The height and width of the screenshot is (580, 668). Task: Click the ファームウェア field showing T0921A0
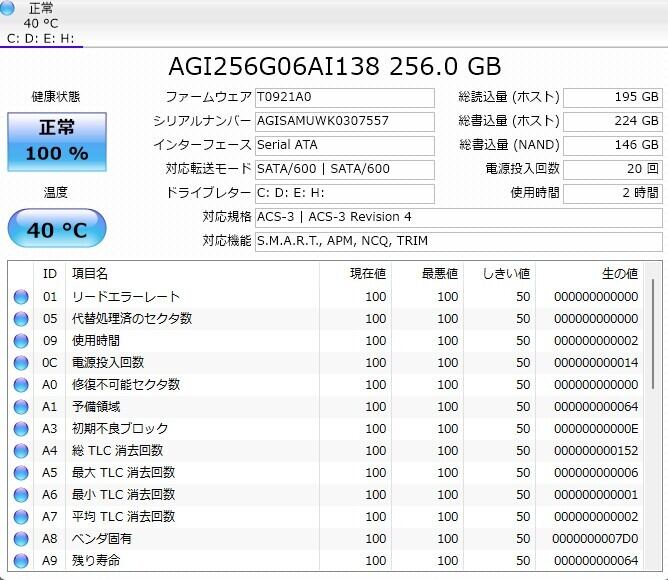pyautogui.click(x=344, y=98)
